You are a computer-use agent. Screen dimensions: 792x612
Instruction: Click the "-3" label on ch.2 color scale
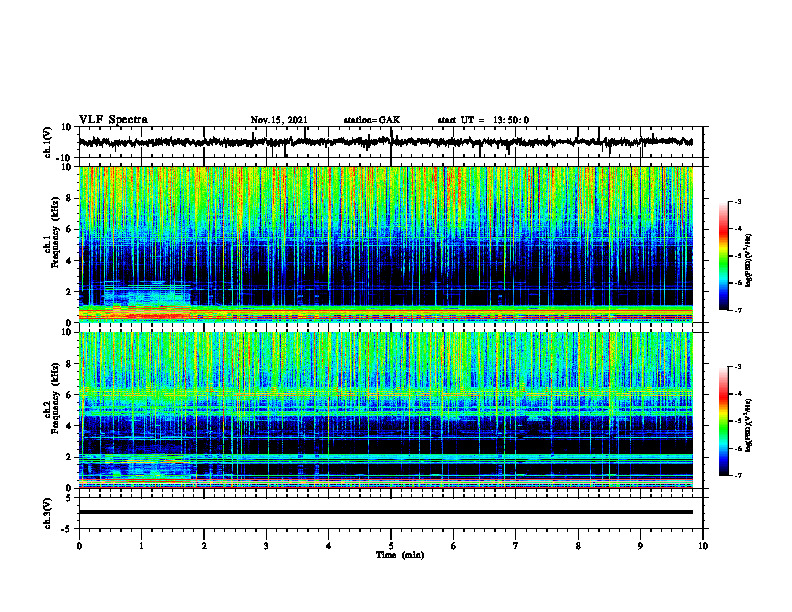tap(738, 367)
